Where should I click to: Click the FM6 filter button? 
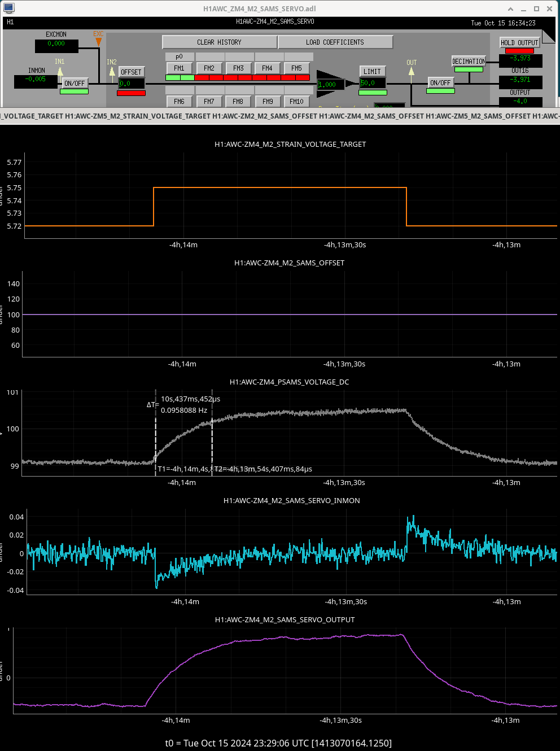tap(179, 101)
